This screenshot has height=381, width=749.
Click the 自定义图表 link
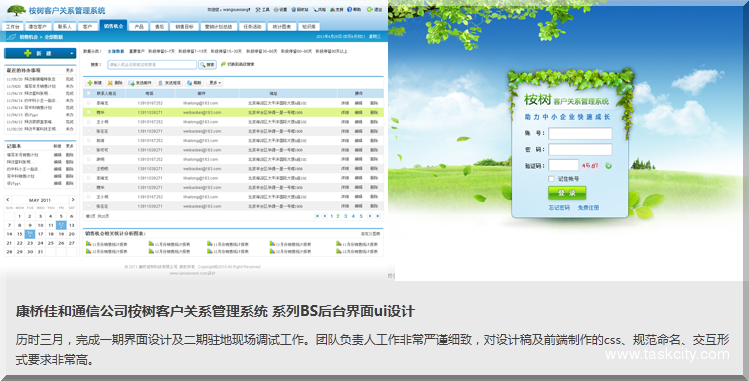pyautogui.click(x=370, y=234)
